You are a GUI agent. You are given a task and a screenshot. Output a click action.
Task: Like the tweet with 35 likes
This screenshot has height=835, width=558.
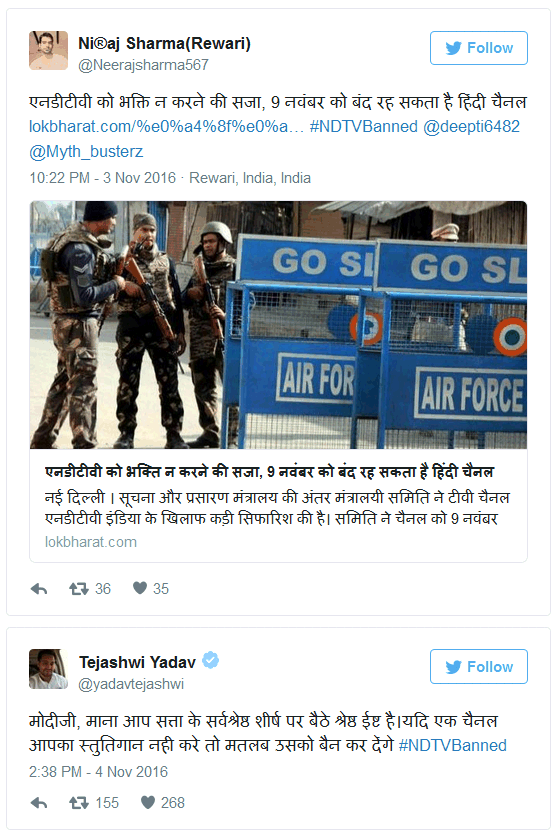click(140, 588)
